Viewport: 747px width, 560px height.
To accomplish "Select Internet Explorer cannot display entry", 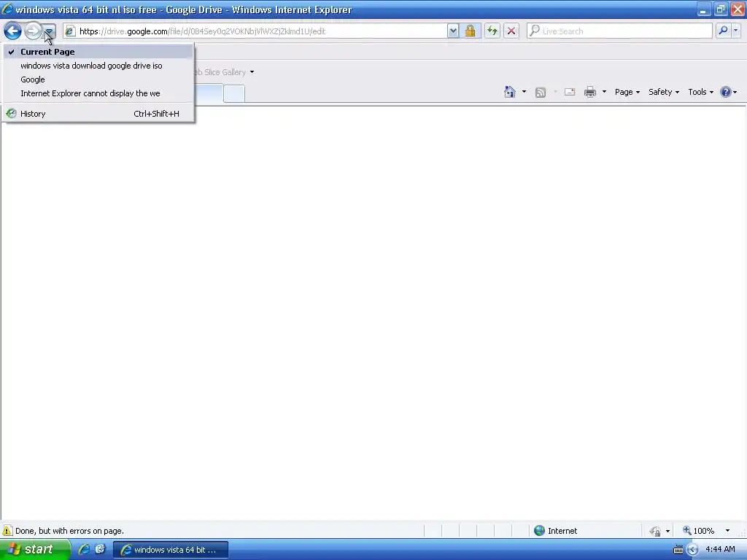I will coord(98,93).
